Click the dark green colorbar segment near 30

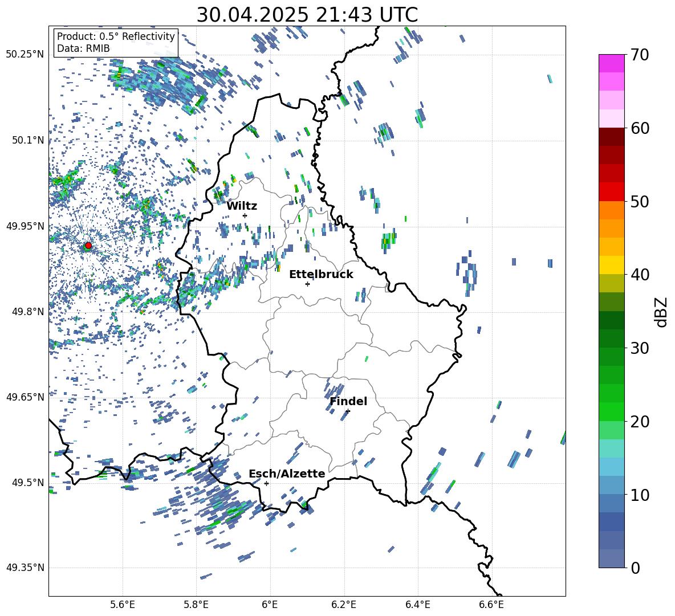[612, 338]
